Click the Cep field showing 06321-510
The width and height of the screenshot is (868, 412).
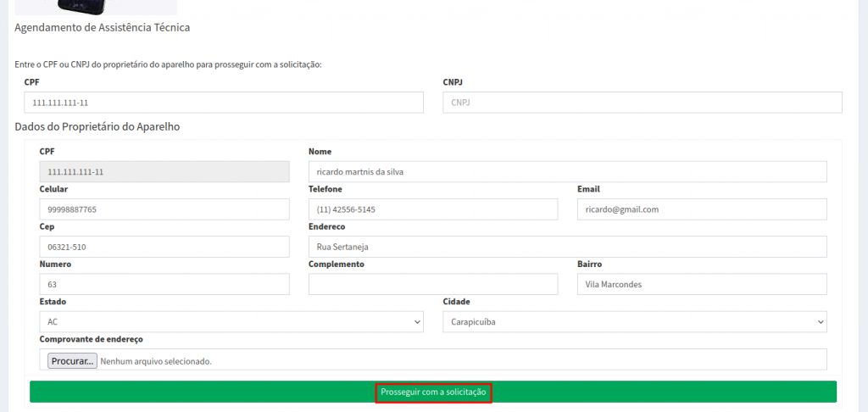[164, 247]
